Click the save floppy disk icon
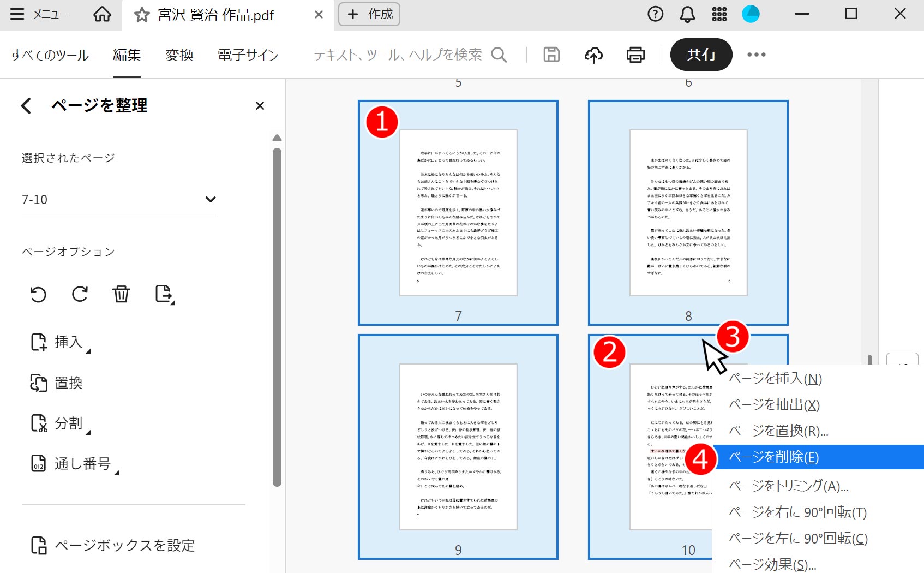The height and width of the screenshot is (573, 924). (x=551, y=55)
